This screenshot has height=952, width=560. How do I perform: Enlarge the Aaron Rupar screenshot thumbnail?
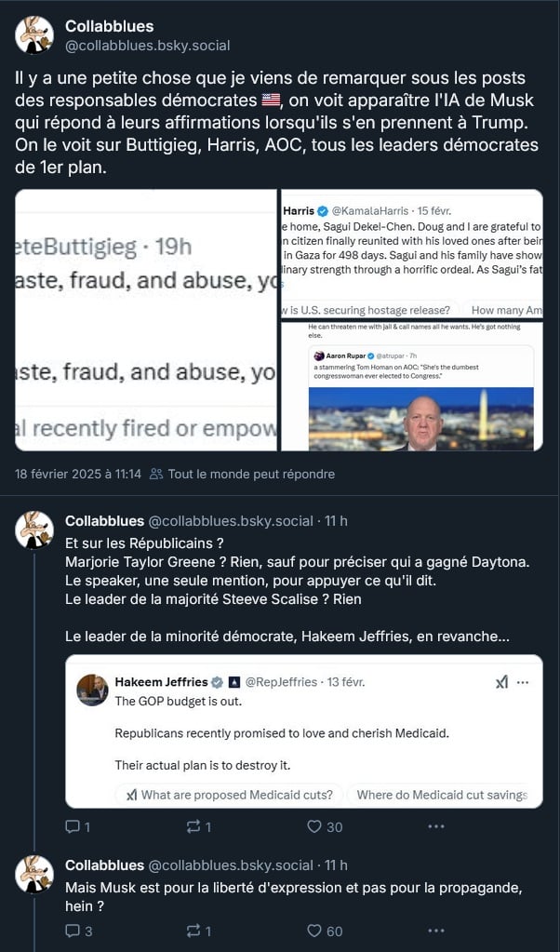coord(411,387)
